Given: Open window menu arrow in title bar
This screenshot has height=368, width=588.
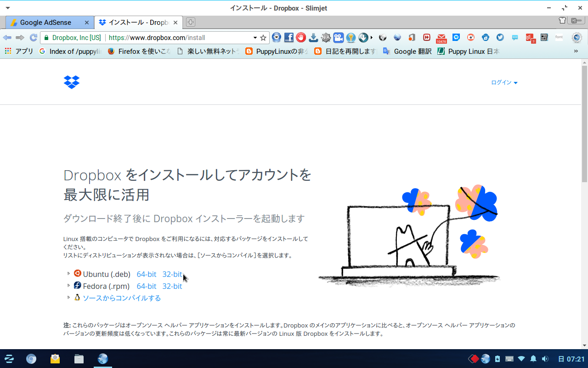Looking at the screenshot, I should [x=7, y=8].
